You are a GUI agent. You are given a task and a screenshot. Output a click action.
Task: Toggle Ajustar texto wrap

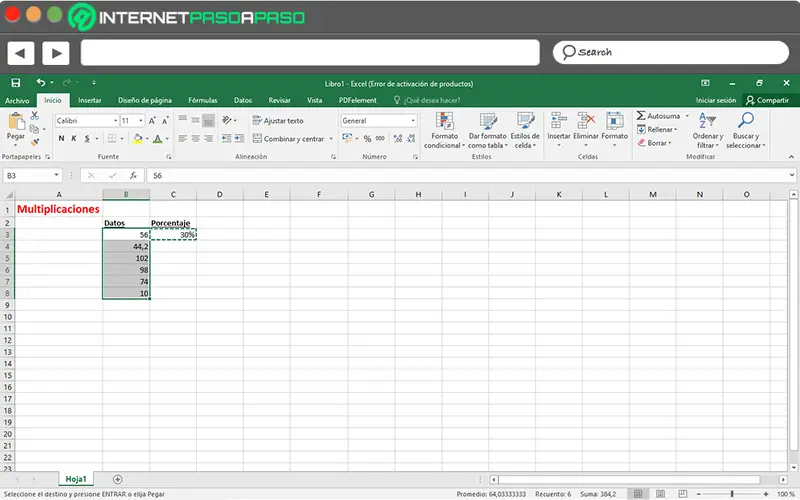[x=278, y=121]
